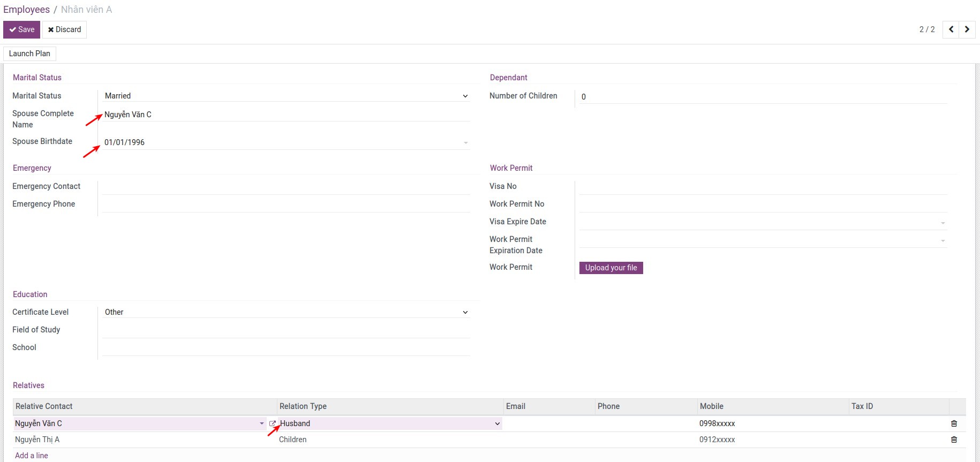The height and width of the screenshot is (462, 980).
Task: Open the Husband relation type dropdown
Action: pyautogui.click(x=390, y=423)
